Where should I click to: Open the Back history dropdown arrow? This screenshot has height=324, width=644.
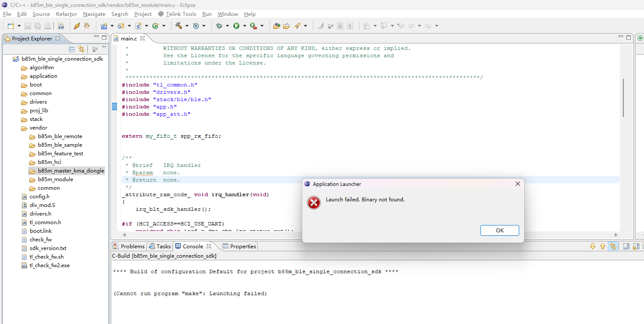tap(419, 26)
